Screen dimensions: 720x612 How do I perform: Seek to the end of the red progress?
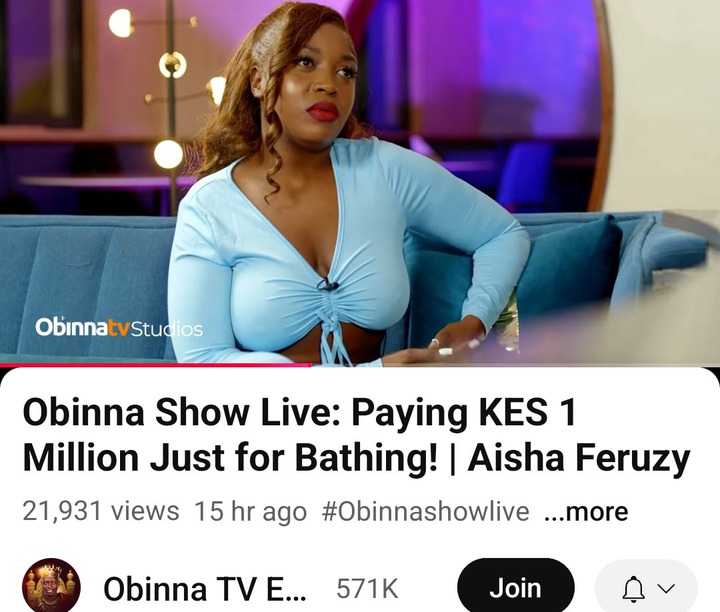click(312, 365)
